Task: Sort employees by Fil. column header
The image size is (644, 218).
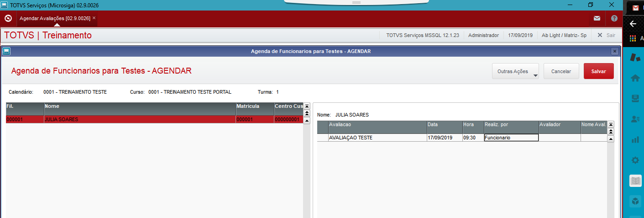Action: point(25,109)
